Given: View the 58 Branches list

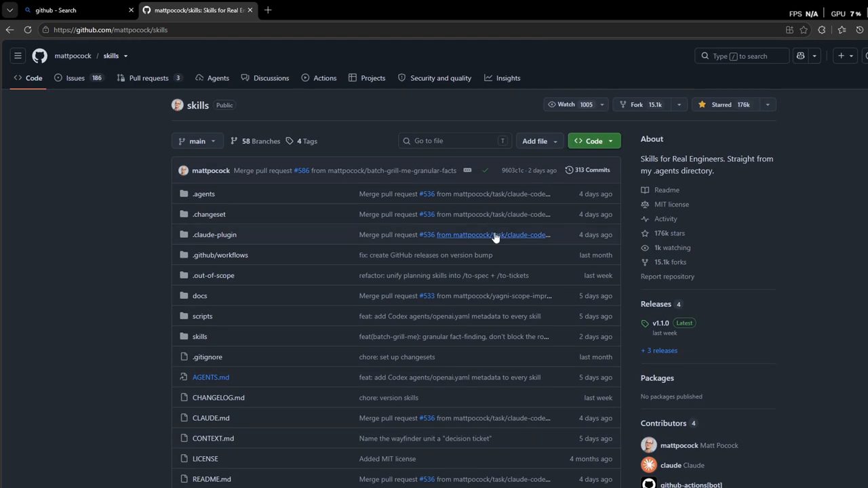Looking at the screenshot, I should click(x=255, y=141).
